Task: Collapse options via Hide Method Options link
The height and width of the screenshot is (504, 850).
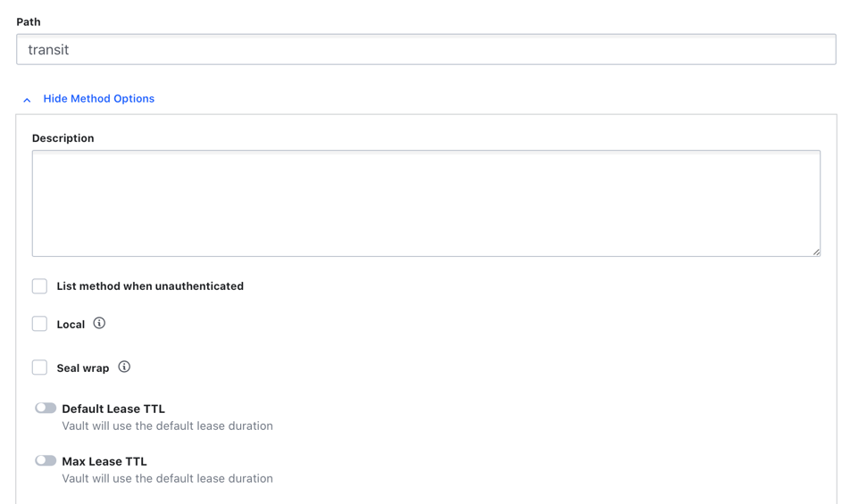Action: coord(98,98)
